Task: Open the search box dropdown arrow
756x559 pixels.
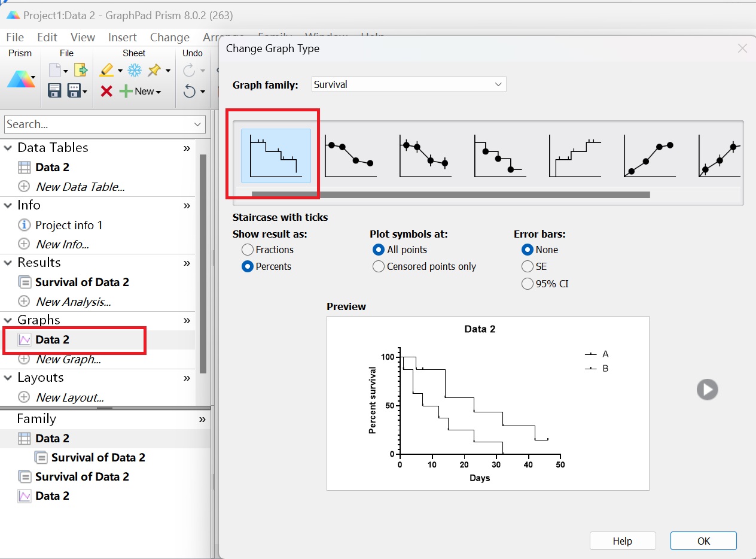Action: [198, 124]
